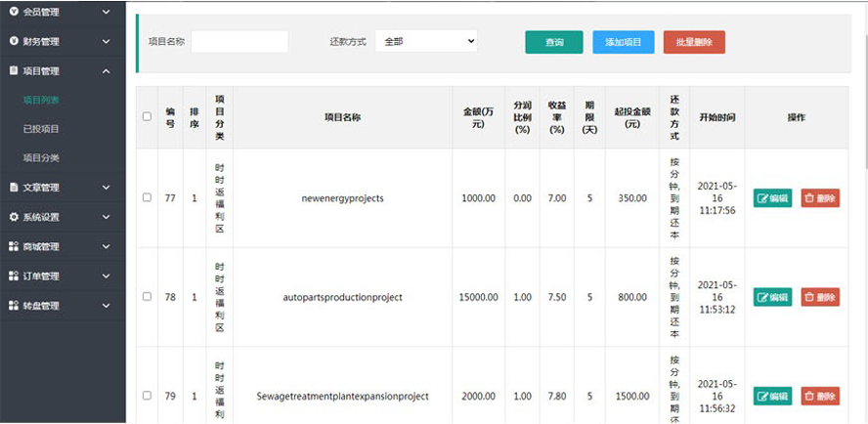Click the green 查询 button
This screenshot has width=868, height=424.
(554, 42)
